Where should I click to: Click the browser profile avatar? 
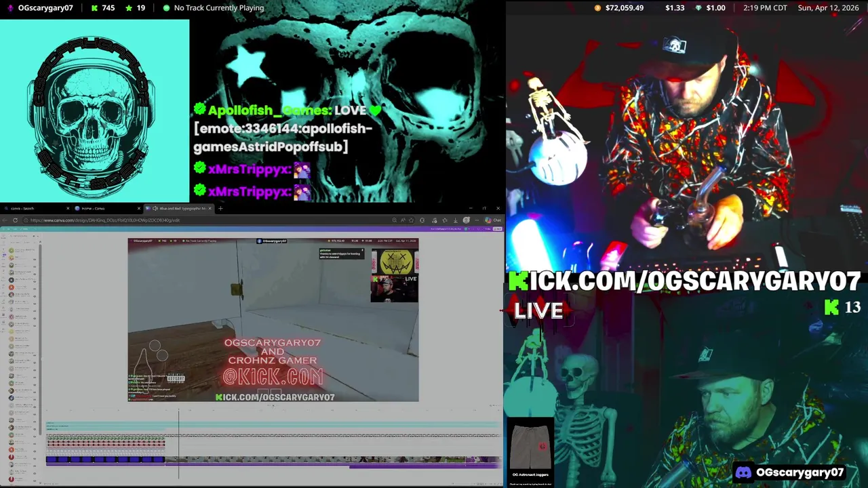pyautogui.click(x=466, y=220)
